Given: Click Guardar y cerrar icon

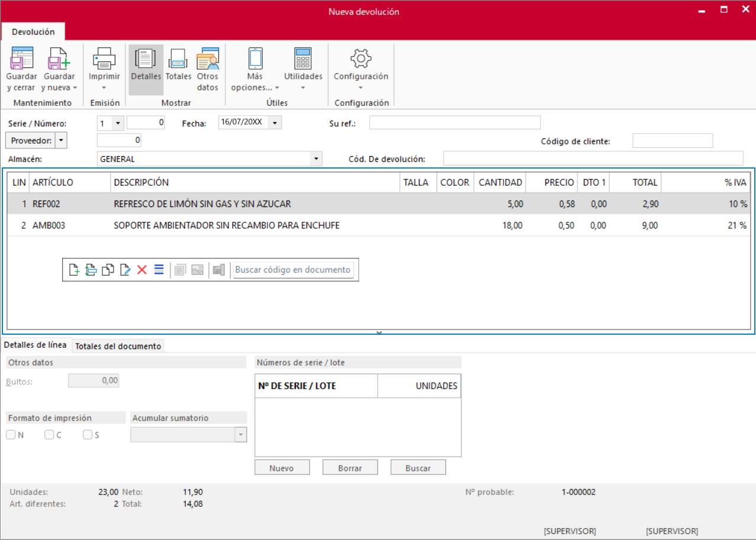Looking at the screenshot, I should coord(22,59).
